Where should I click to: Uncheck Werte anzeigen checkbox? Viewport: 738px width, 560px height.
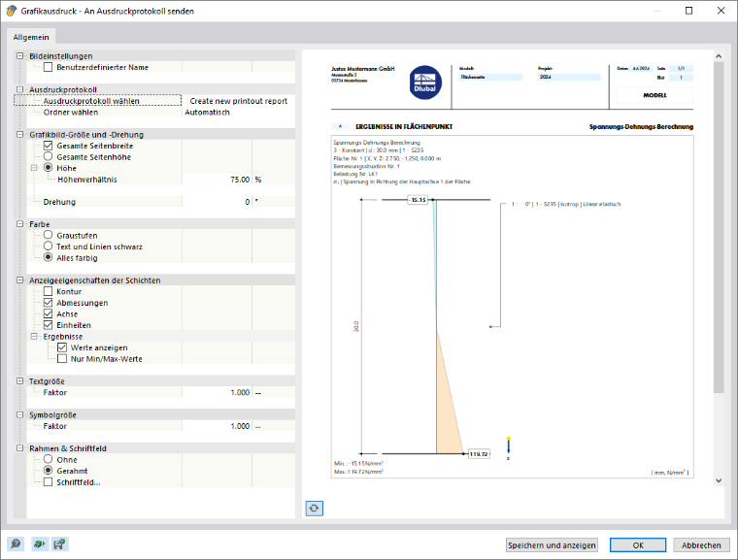pos(62,347)
